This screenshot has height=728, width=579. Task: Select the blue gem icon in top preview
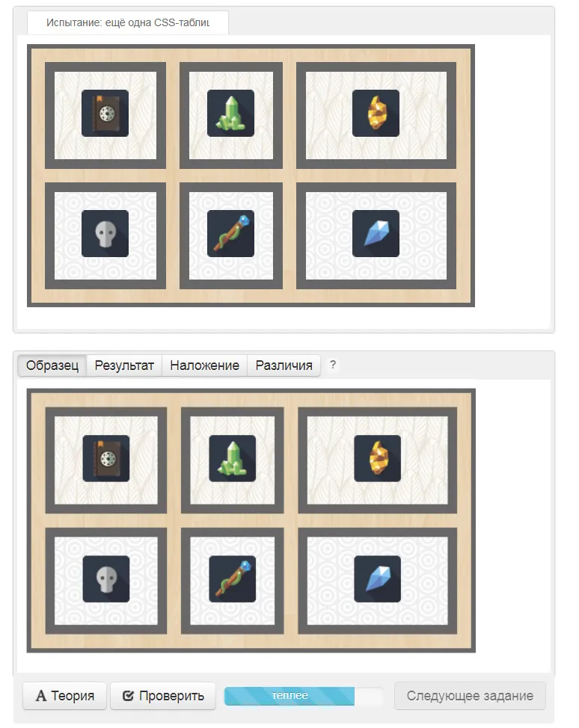[x=376, y=233]
